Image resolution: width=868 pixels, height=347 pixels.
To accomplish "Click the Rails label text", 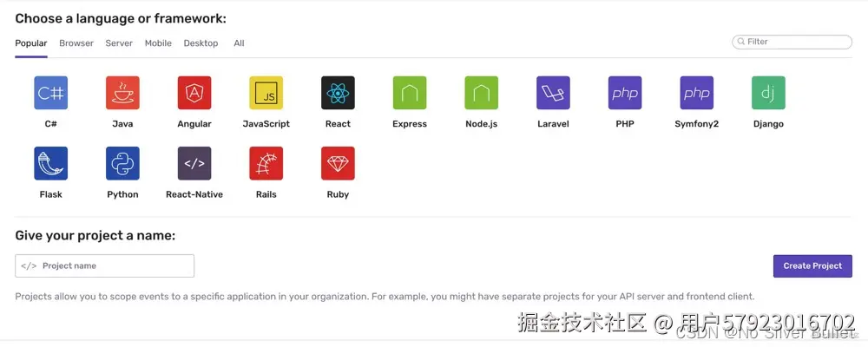I will pyautogui.click(x=266, y=194).
